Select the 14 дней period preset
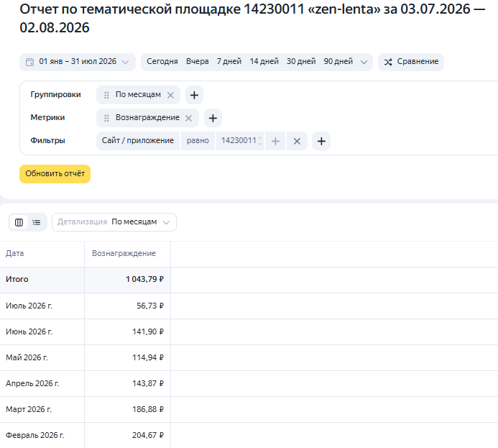 click(264, 61)
